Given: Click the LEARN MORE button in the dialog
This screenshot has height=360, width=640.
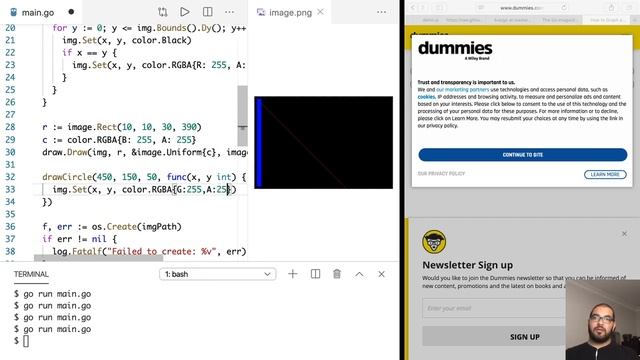Looking at the screenshot, I should click(605, 174).
